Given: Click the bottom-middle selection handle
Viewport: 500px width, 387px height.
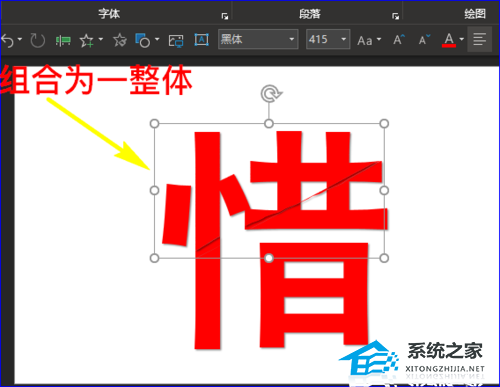Looking at the screenshot, I should pos(269,258).
